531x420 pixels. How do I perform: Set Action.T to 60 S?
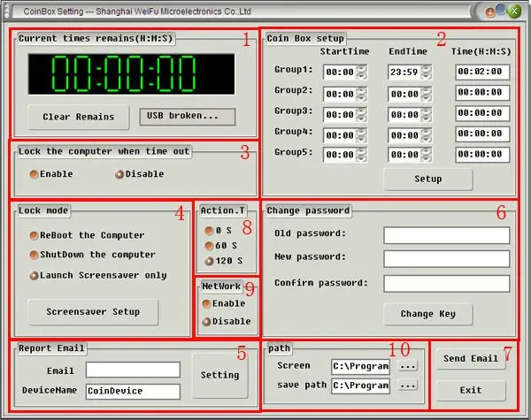(x=209, y=246)
